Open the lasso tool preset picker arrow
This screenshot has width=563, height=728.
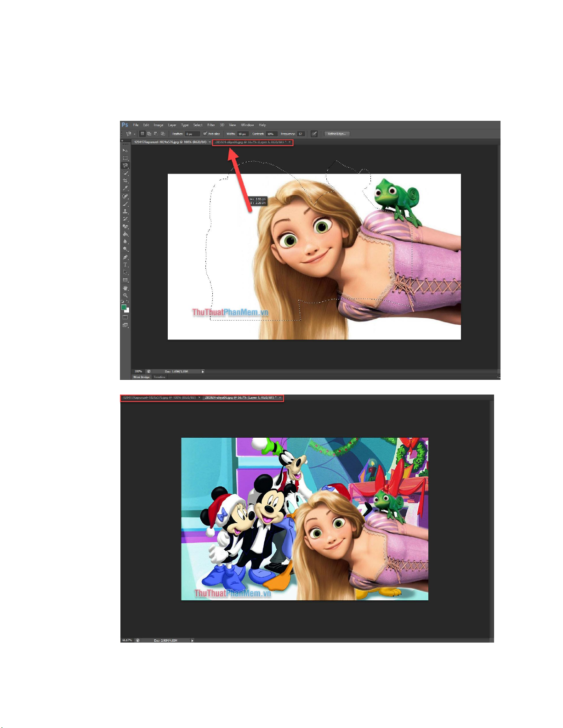coord(134,134)
